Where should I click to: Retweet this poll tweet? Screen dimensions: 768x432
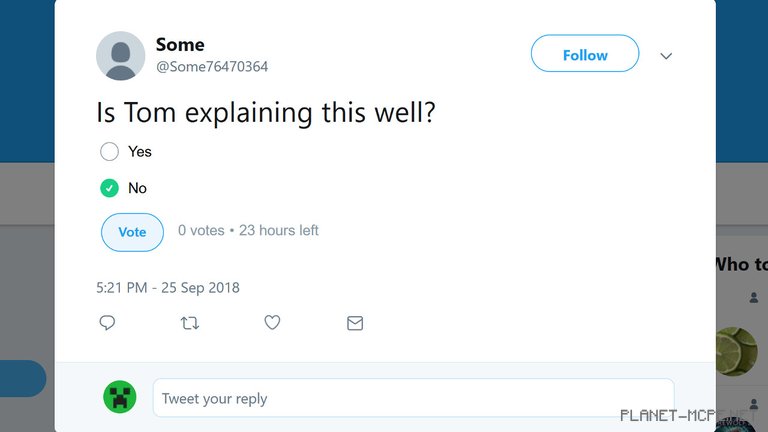(x=189, y=323)
